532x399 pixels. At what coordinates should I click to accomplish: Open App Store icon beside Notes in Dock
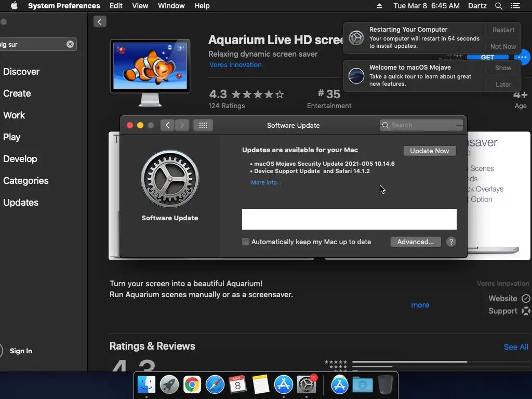pyautogui.click(x=283, y=385)
